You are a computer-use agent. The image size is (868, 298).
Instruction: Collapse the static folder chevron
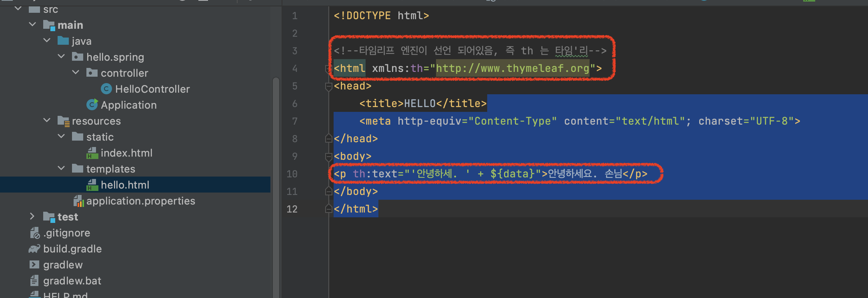click(x=61, y=137)
